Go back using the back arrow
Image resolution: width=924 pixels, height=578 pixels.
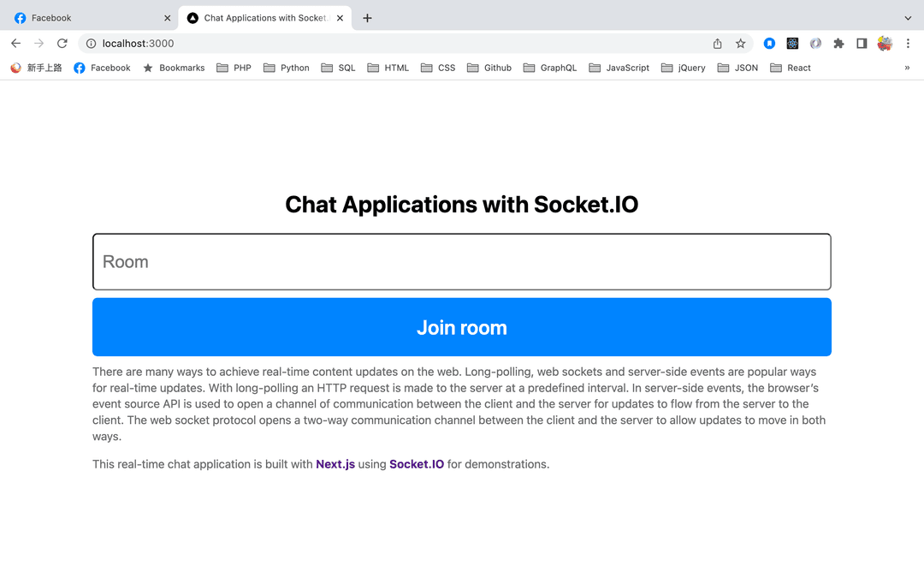tap(15, 44)
